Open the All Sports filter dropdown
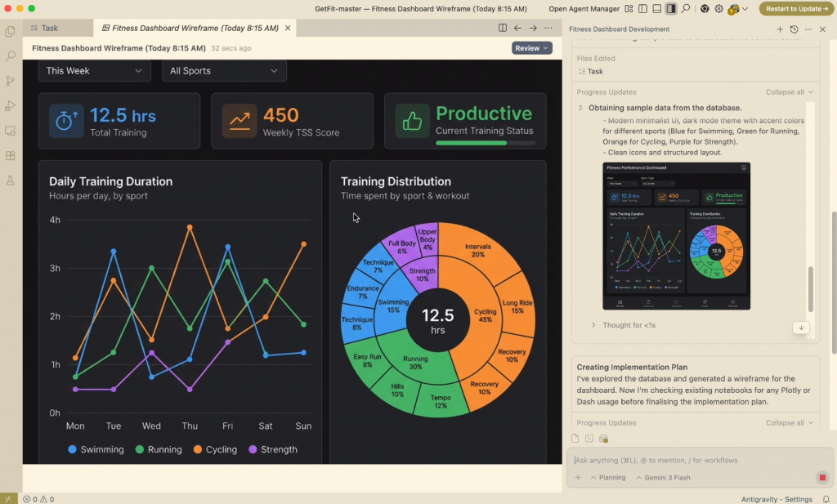Viewport: 837px width, 504px height. pyautogui.click(x=223, y=71)
